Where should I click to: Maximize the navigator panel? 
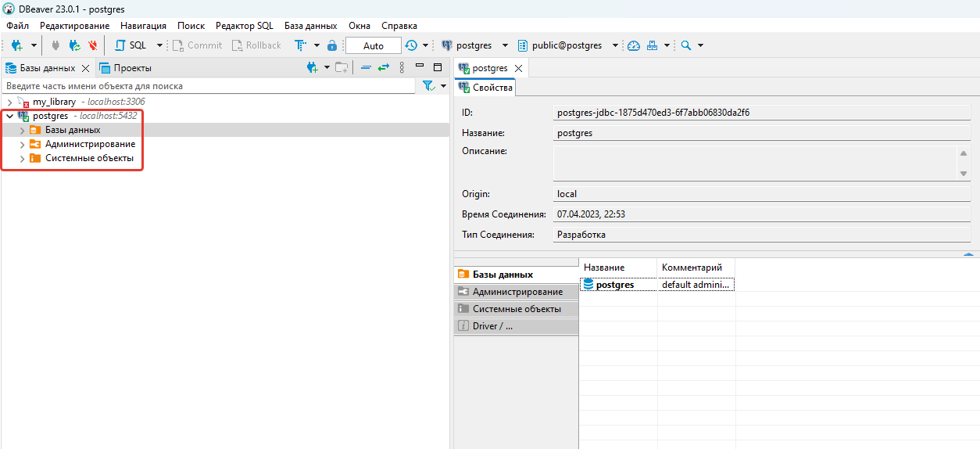coord(438,67)
